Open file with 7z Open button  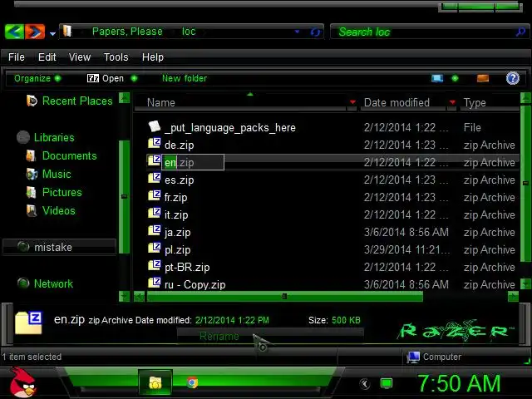click(x=106, y=78)
